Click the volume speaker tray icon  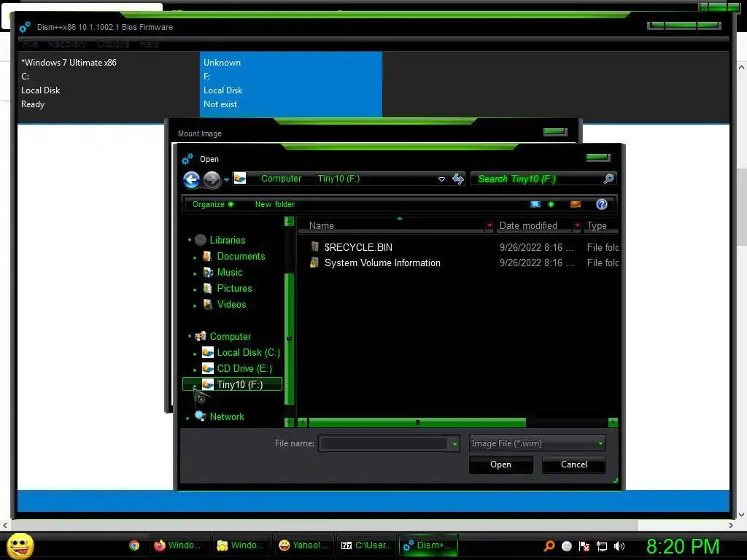point(619,546)
